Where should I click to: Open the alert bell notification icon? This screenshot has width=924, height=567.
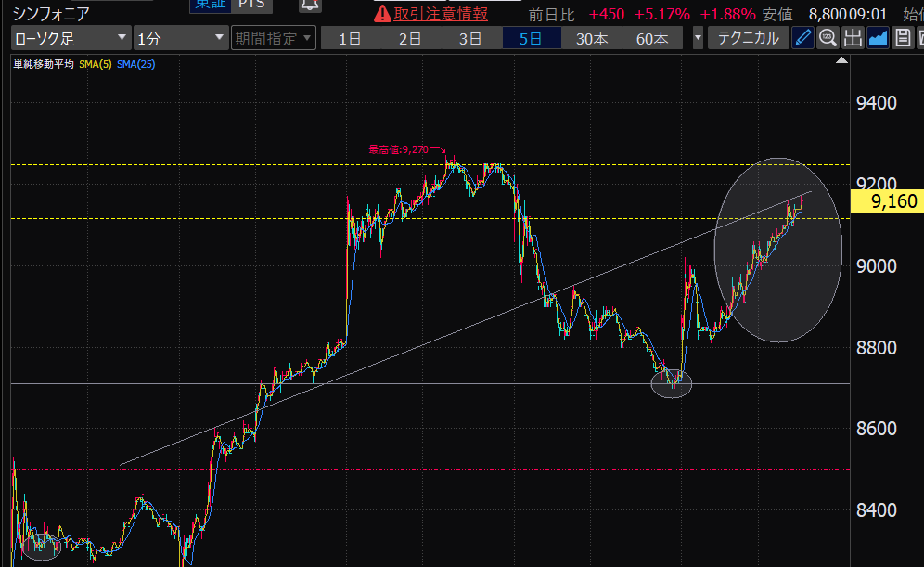coord(311,5)
